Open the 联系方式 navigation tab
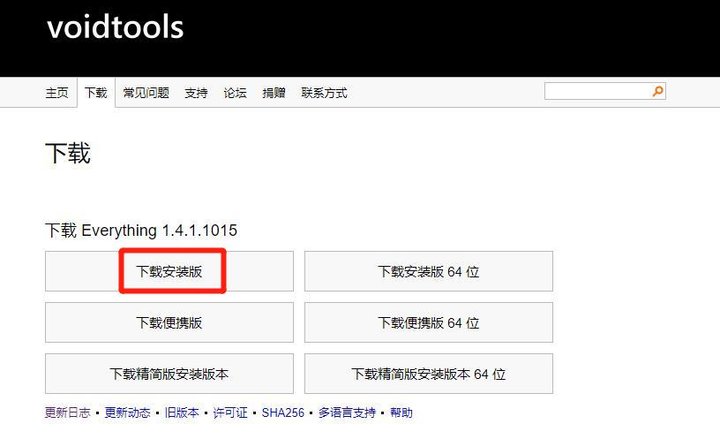The width and height of the screenshot is (720, 439). (324, 93)
